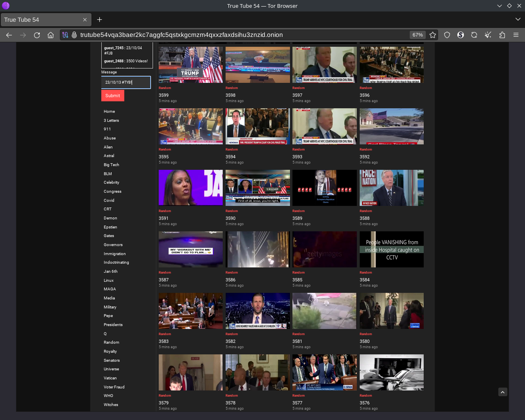Open the Military category
This screenshot has width=525, height=420.
pos(110,307)
